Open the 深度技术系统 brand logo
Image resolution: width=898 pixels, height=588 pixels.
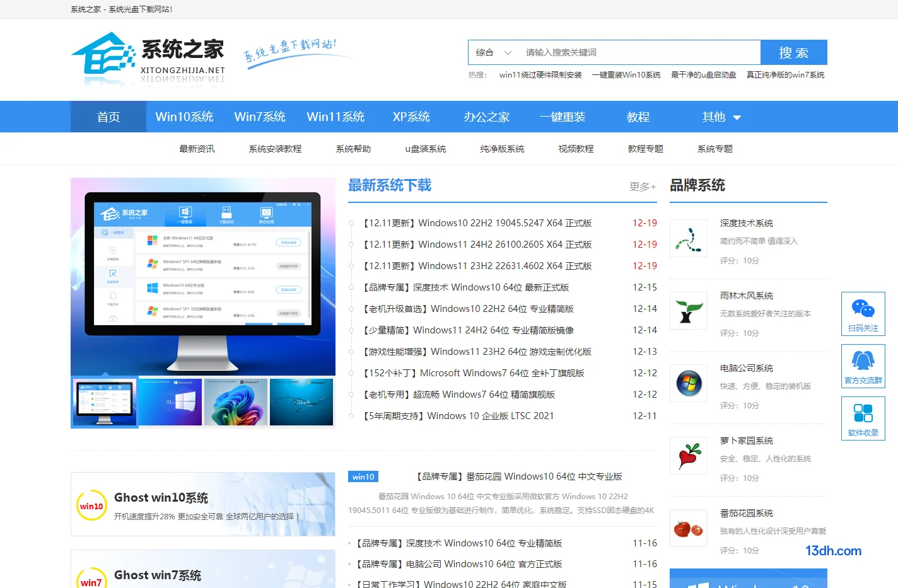coord(689,238)
